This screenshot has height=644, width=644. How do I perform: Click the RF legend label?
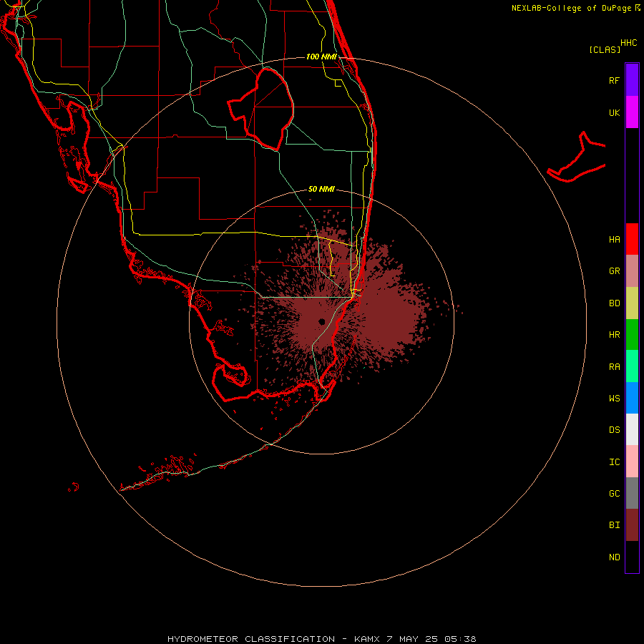[x=614, y=80]
